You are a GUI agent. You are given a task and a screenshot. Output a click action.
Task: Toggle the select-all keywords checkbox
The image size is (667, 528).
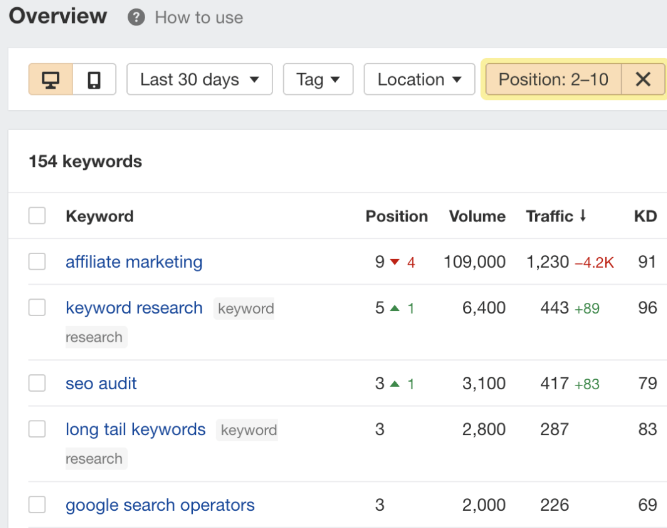point(37,216)
